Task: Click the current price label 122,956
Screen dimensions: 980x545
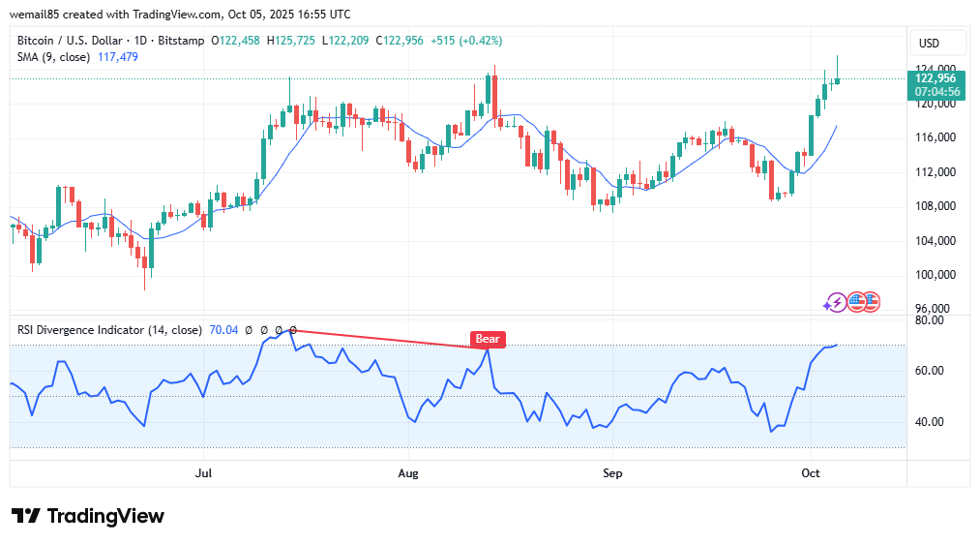Action: point(934,78)
